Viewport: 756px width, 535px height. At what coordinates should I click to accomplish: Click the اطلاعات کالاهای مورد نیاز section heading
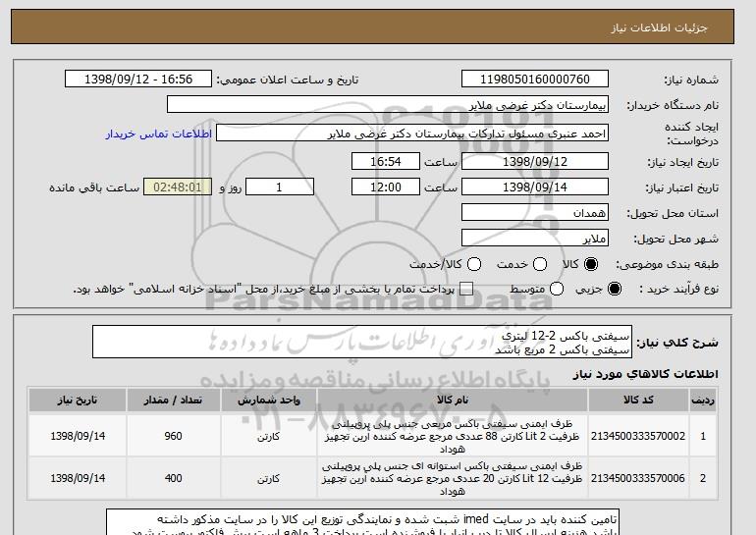click(645, 374)
